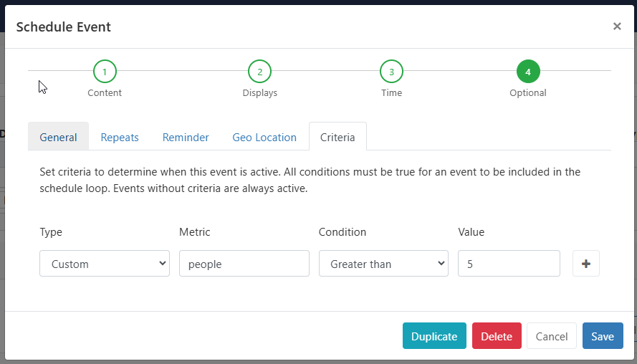The image size is (637, 364).
Task: Jump to step 2 Displays circle
Action: [259, 72]
